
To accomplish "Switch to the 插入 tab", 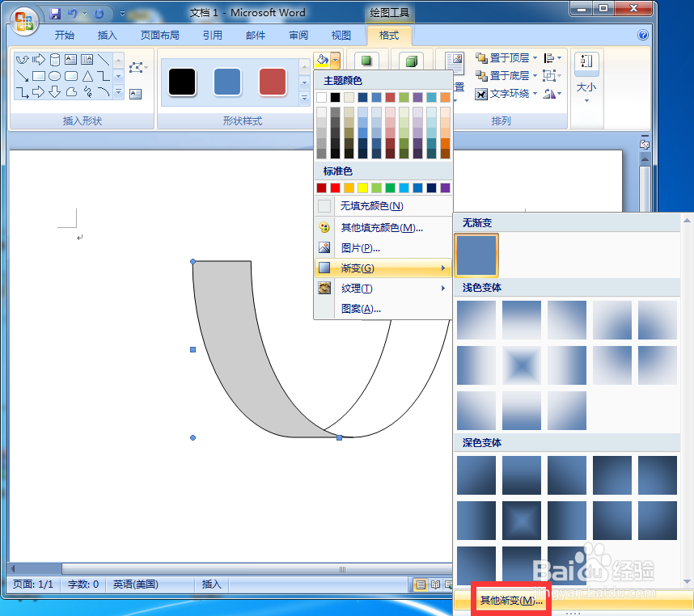I will pyautogui.click(x=107, y=36).
